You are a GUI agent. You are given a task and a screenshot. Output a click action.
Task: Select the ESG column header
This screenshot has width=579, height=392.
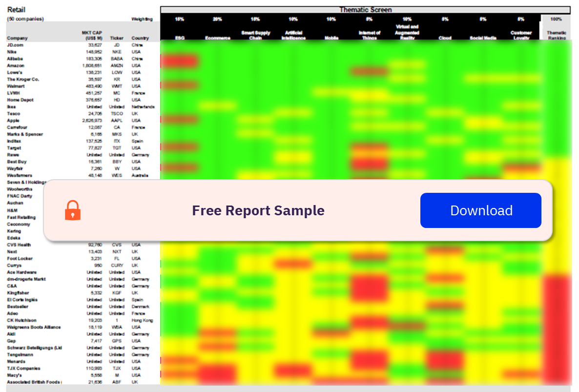click(x=180, y=38)
